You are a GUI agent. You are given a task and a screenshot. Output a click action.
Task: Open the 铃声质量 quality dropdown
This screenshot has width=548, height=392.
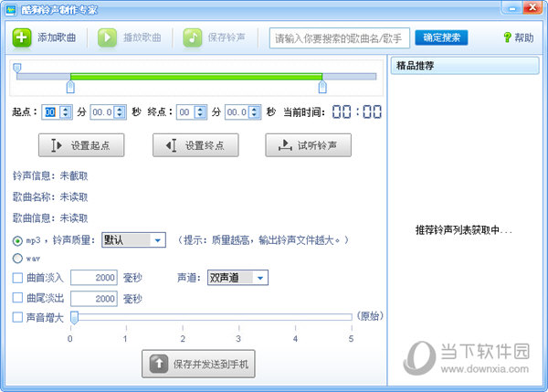[133, 240]
